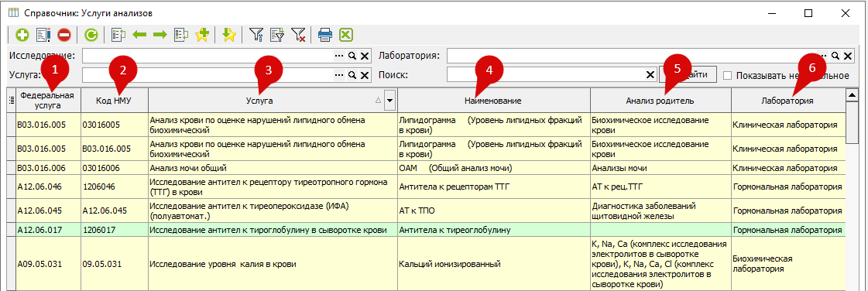The width and height of the screenshot is (868, 291).
Task: Select cell АТ к рец.ТТГ
Action: coord(660,187)
